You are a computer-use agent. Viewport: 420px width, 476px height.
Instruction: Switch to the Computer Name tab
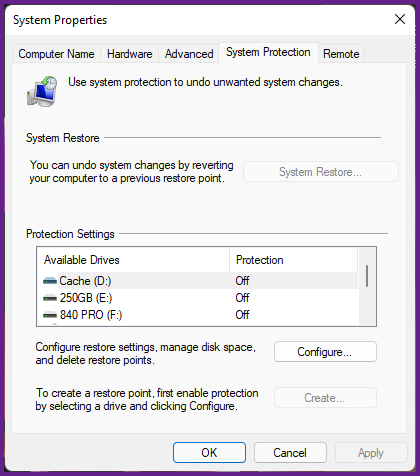[56, 54]
